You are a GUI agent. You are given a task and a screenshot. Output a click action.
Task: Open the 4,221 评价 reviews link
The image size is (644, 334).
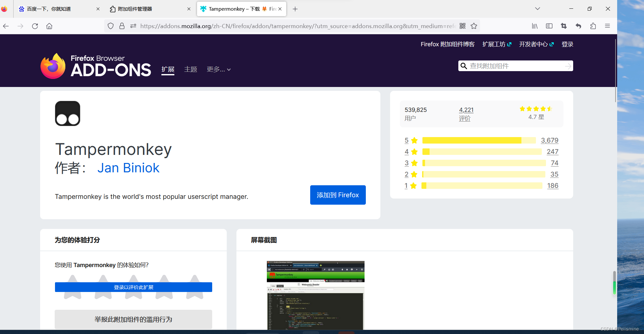tap(466, 114)
